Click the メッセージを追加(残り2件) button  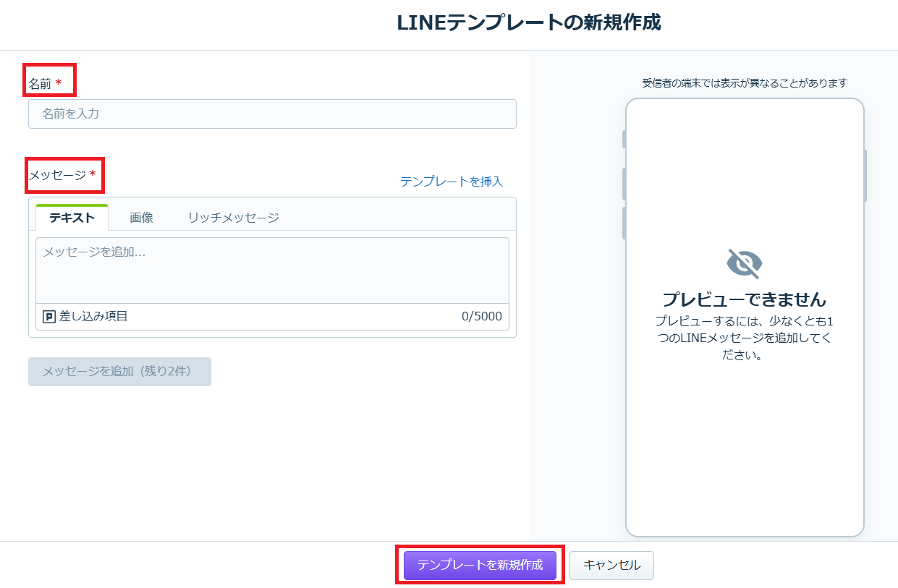point(119,371)
